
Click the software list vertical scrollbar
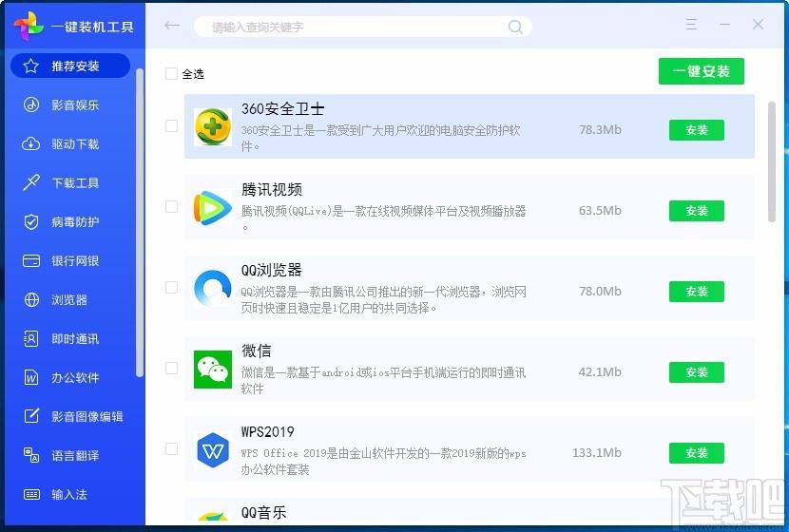click(771, 161)
